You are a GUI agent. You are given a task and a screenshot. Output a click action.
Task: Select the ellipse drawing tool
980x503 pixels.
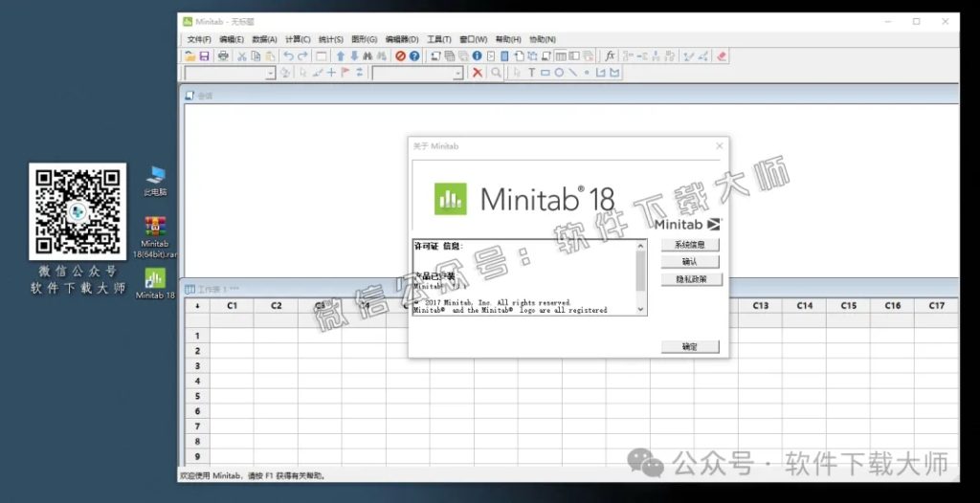[559, 73]
